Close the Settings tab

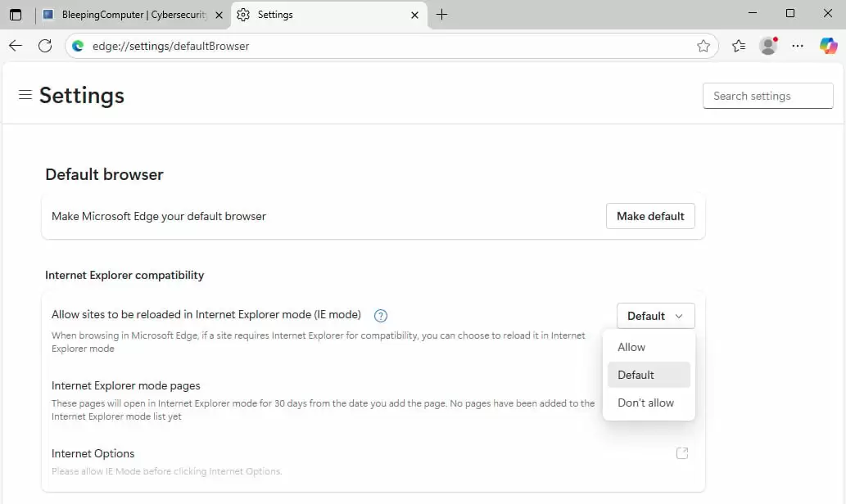tap(415, 15)
